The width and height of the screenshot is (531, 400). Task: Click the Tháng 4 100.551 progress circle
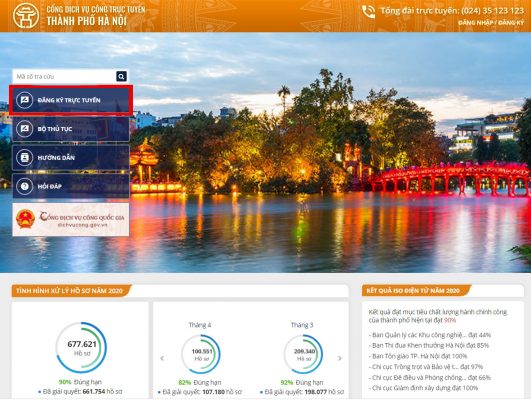pos(201,354)
